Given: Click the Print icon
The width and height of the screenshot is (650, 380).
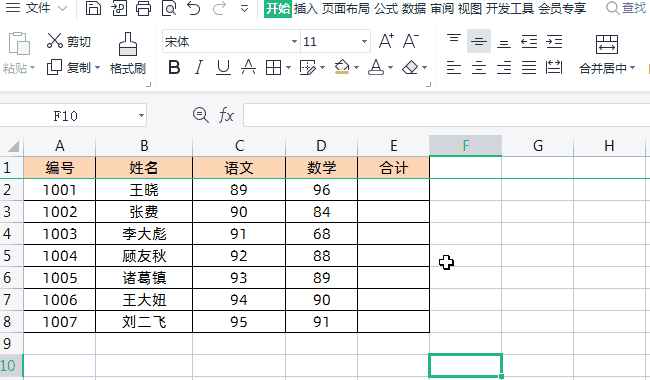Looking at the screenshot, I should pyautogui.click(x=143, y=8).
